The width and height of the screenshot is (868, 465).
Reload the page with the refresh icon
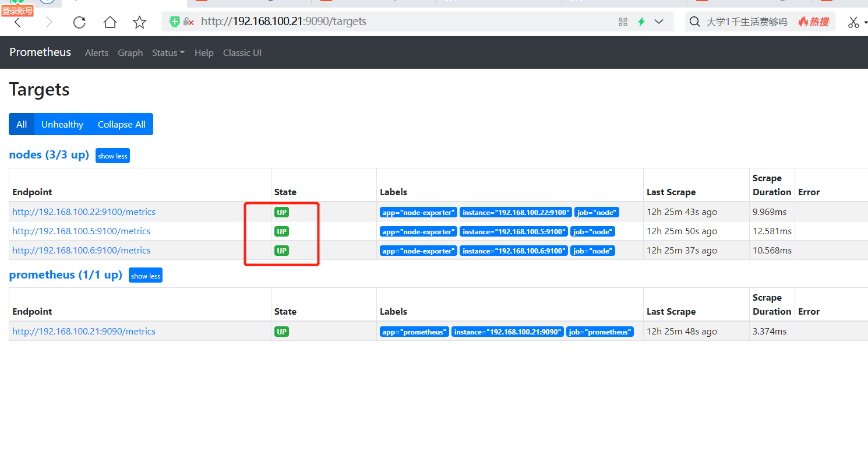click(79, 22)
